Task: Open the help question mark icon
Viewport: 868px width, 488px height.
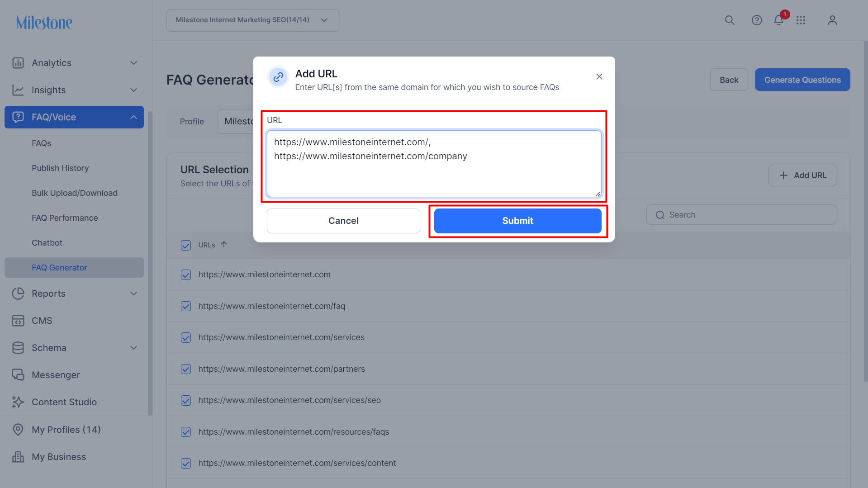Action: click(x=757, y=20)
